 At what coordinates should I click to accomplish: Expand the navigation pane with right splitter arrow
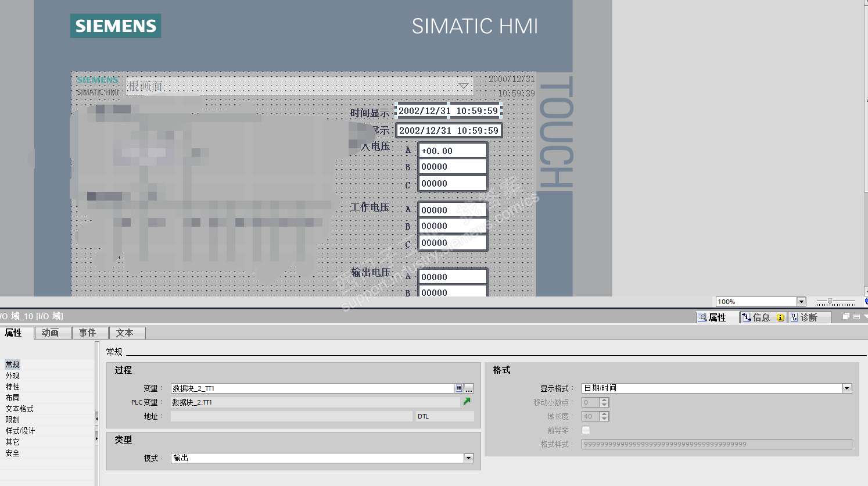point(96,439)
